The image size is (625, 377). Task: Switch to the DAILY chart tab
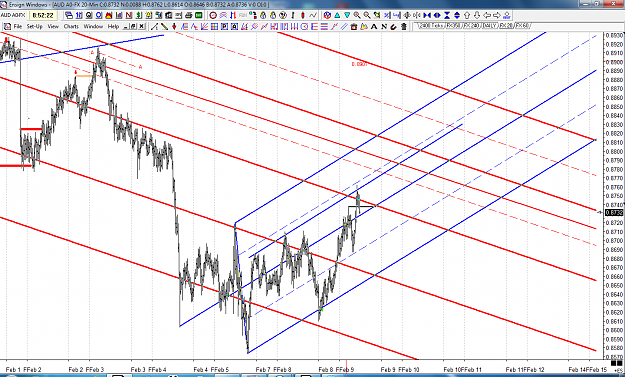(490, 26)
